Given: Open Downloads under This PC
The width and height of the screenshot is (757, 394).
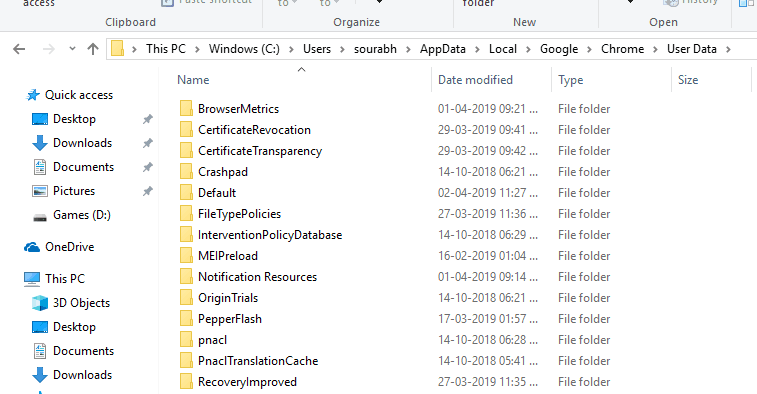Looking at the screenshot, I should click(83, 375).
